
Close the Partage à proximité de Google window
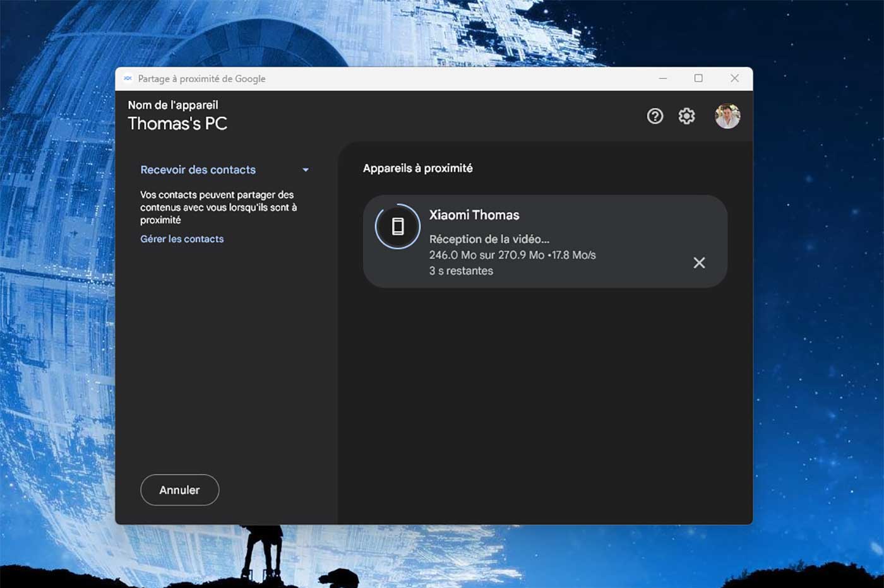[x=734, y=78]
